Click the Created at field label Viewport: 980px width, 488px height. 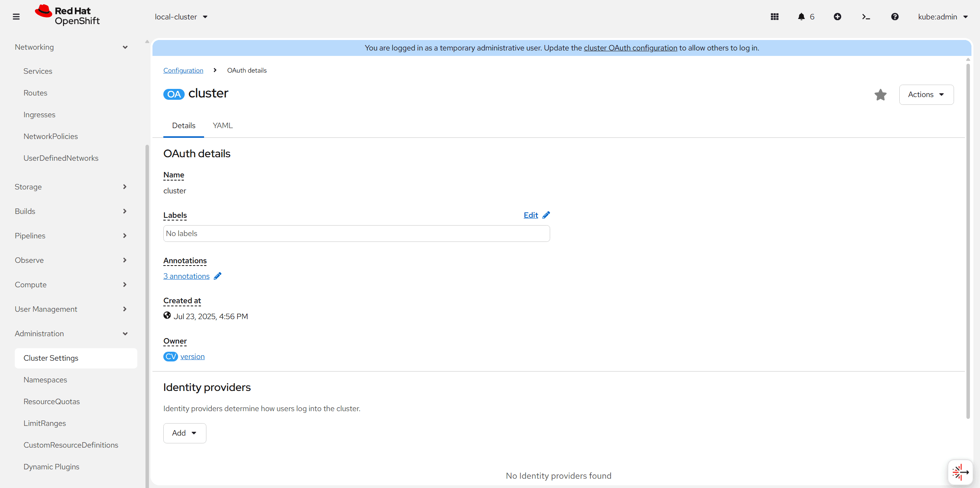click(x=182, y=301)
